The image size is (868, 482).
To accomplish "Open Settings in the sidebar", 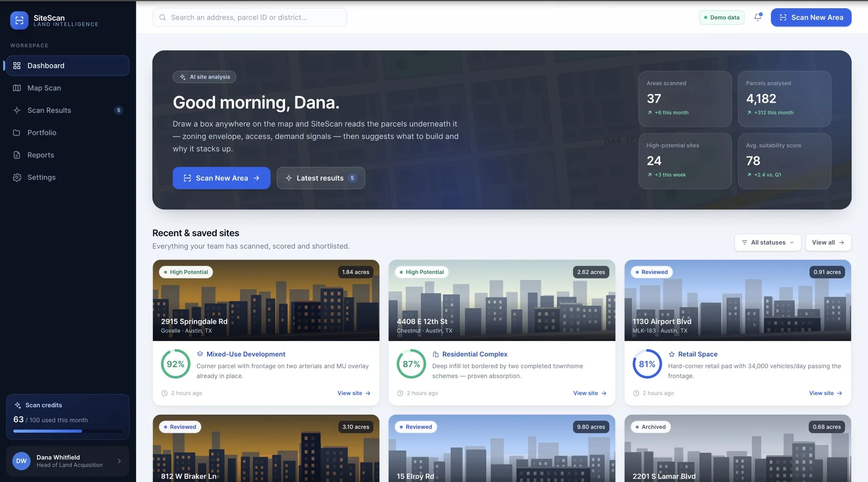I will pos(68,178).
